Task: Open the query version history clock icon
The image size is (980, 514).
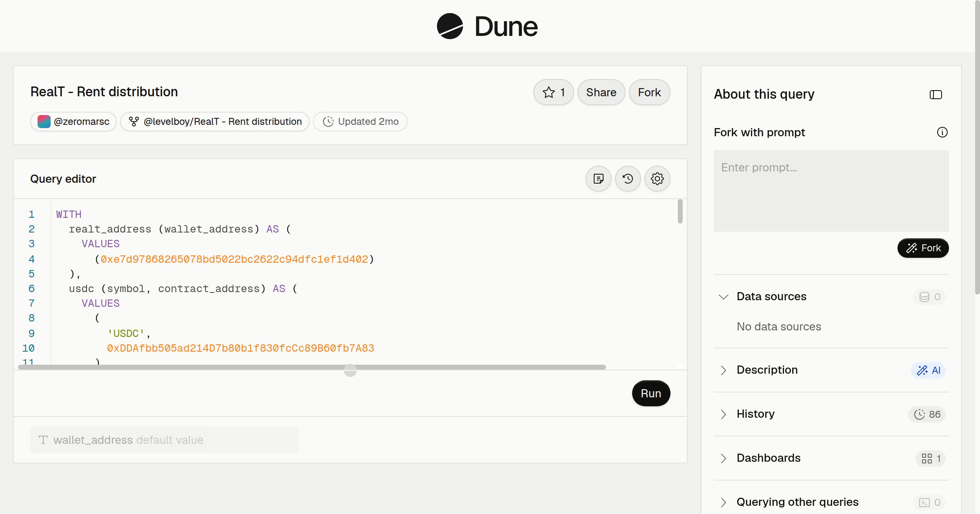Action: click(x=628, y=179)
